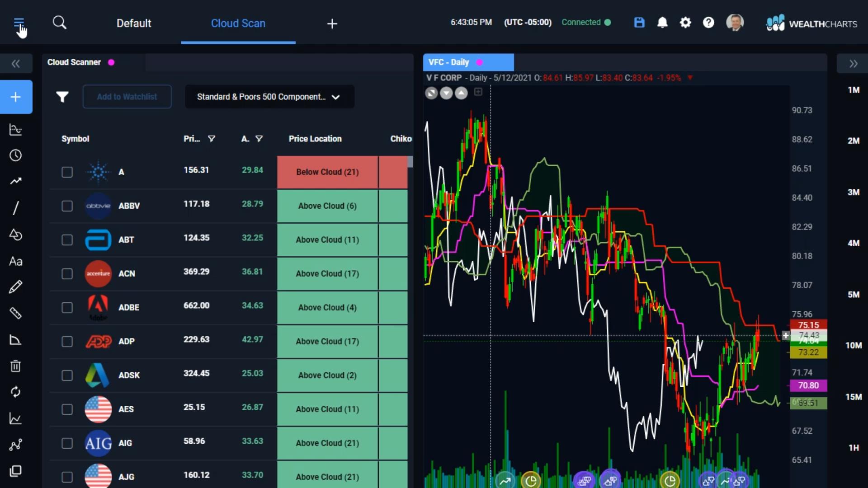This screenshot has width=868, height=488.
Task: Open the help question mark
Action: pos(708,23)
